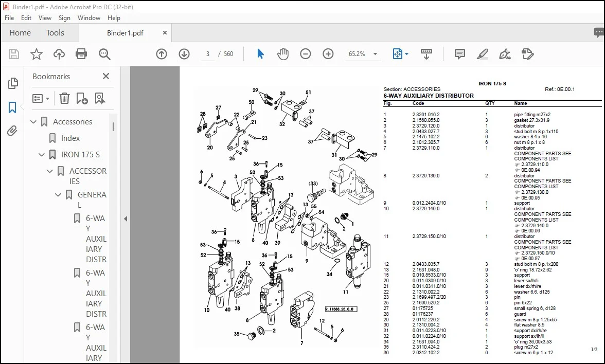Open the Attachments paperclip panel

pyautogui.click(x=12, y=131)
